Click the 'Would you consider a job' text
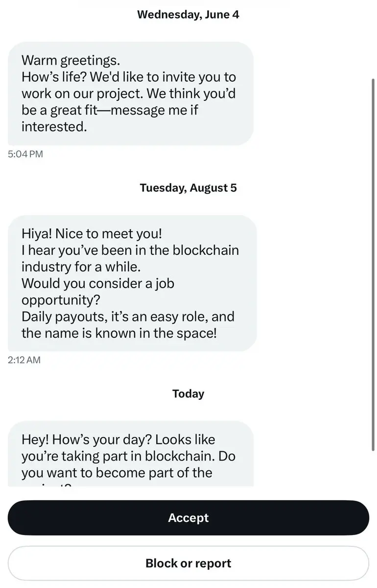Viewport: 377px width, 588px height. coord(98,283)
